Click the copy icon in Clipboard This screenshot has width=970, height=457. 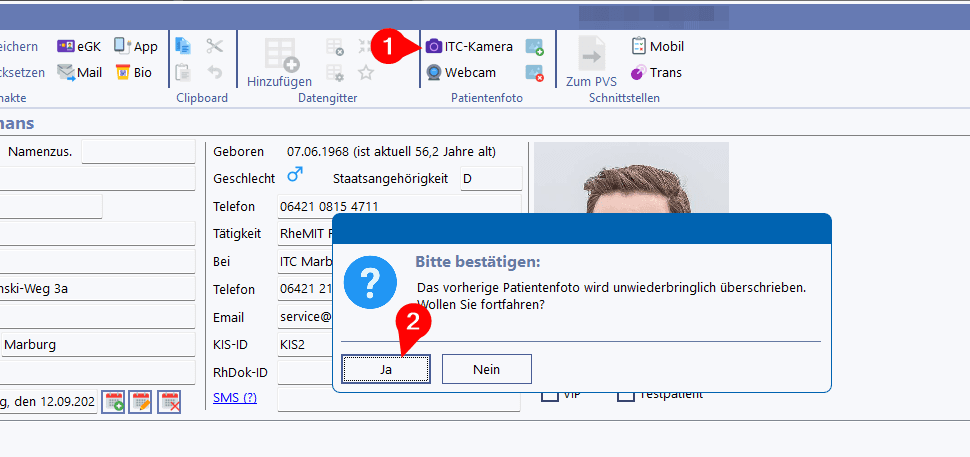click(x=183, y=46)
